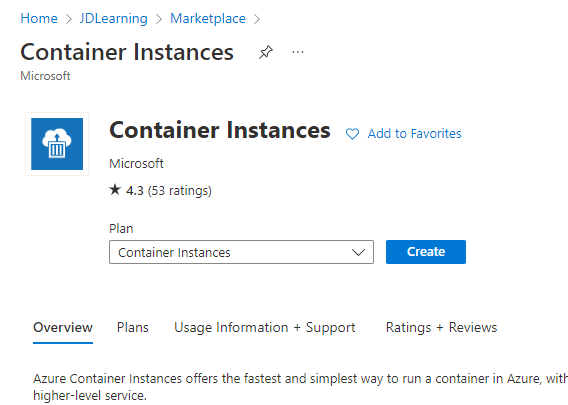Screen dimensions: 568x405
Task: Open the Container Instances plan combo box
Action: (241, 252)
